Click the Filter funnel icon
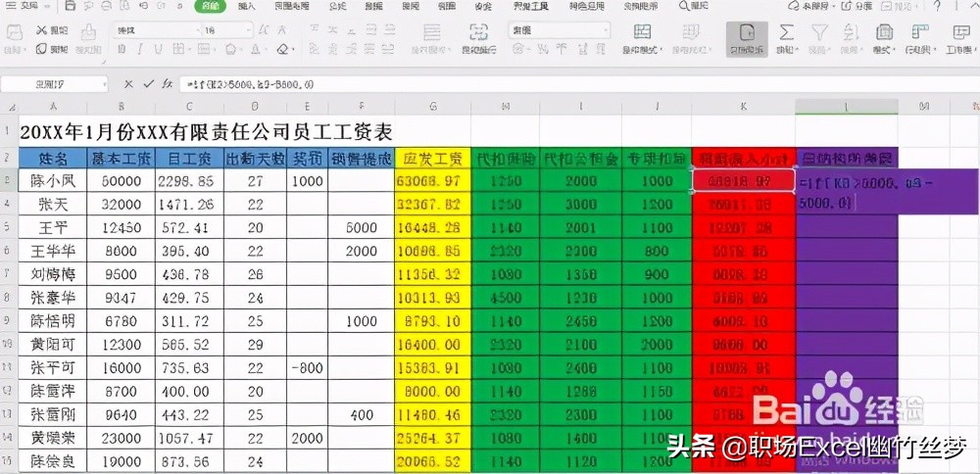 pyautogui.click(x=819, y=32)
